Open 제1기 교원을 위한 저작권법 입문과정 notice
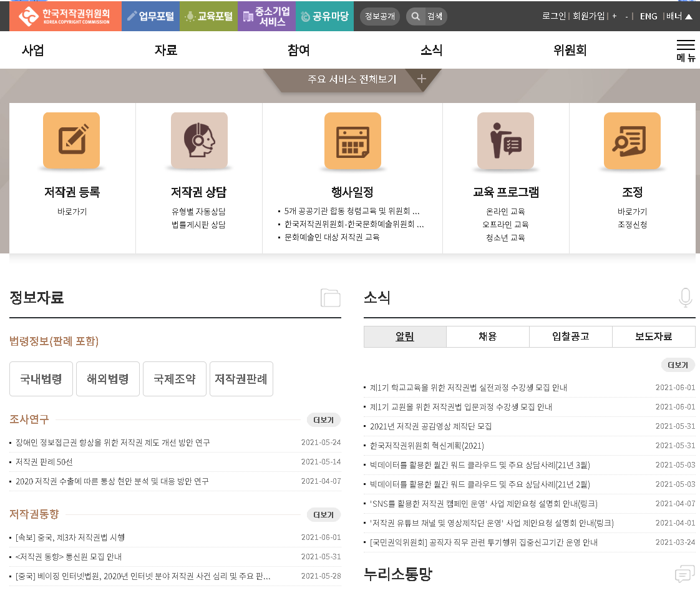This screenshot has height=593, width=700. click(461, 407)
